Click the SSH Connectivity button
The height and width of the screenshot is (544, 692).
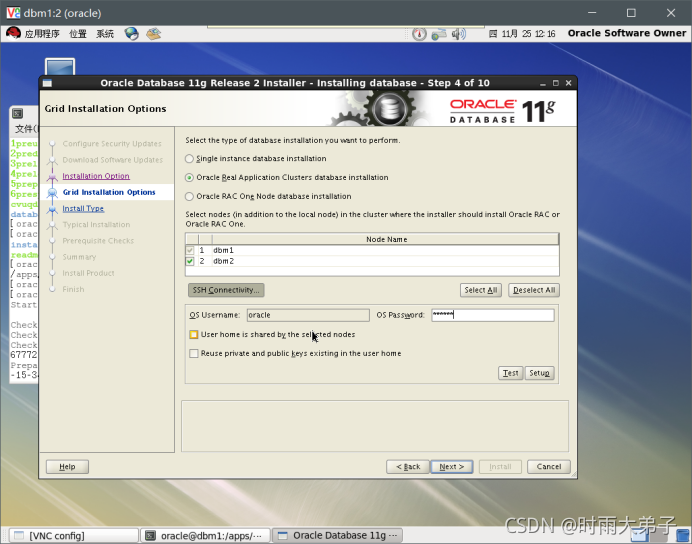coord(226,290)
